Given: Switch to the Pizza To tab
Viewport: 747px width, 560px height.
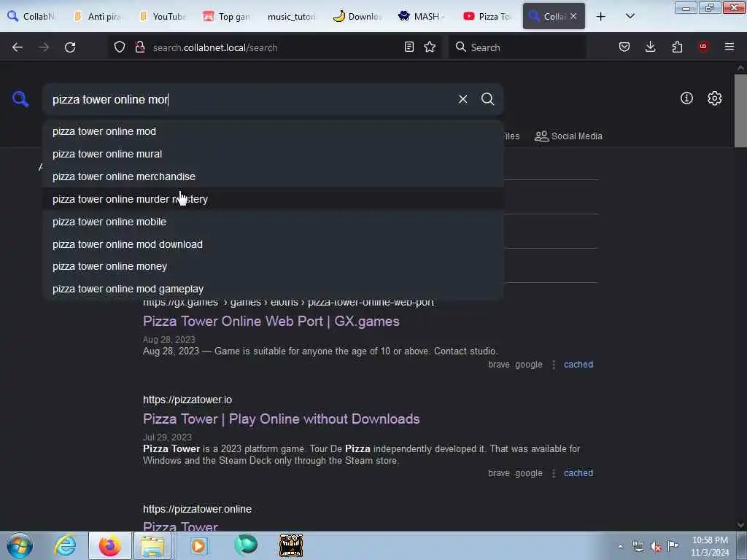Looking at the screenshot, I should click(487, 16).
